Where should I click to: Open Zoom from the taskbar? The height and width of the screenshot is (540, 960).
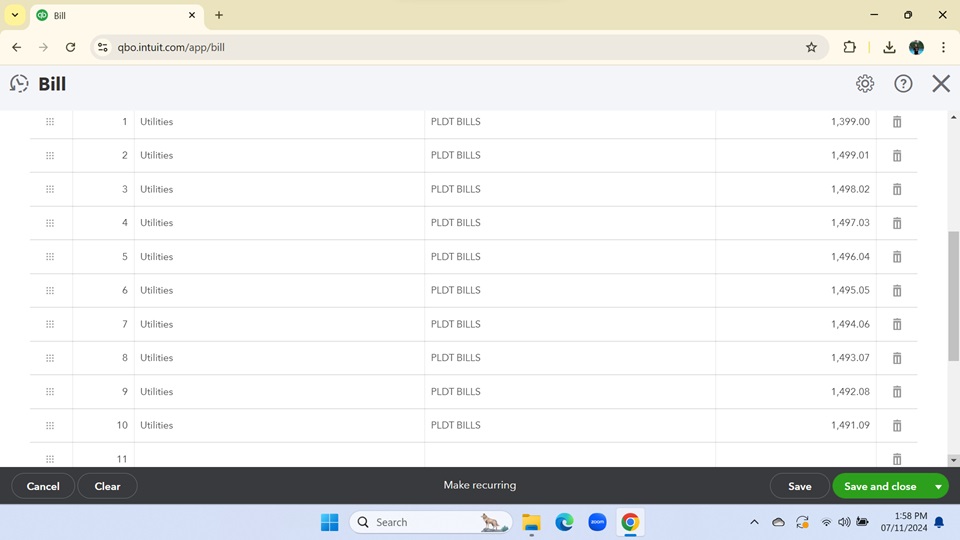(597, 522)
